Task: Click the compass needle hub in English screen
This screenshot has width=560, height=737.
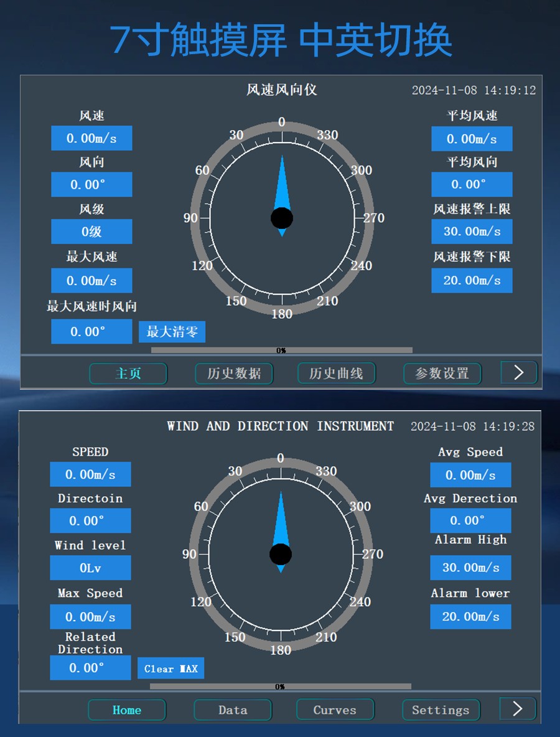Action: pyautogui.click(x=281, y=555)
